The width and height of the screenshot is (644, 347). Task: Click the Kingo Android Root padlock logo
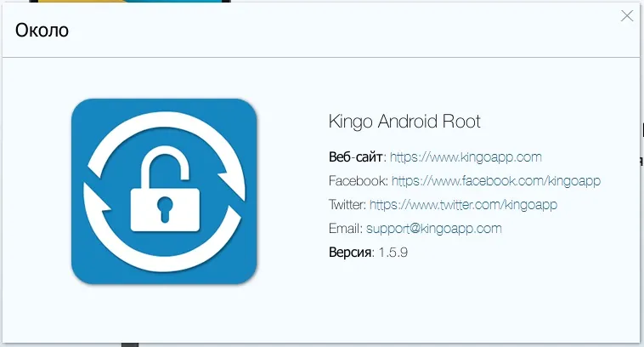pos(164,191)
